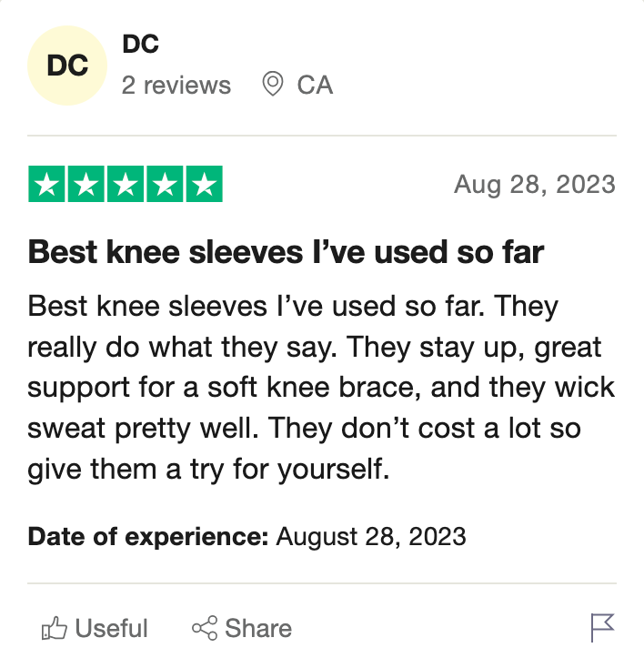Mark review as Useful

coord(95,628)
